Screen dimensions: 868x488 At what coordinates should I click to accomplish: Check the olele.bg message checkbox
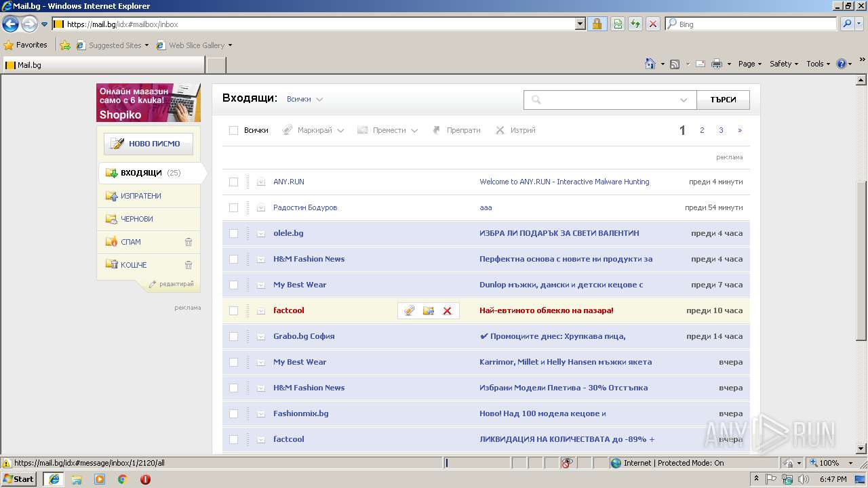[x=233, y=233]
